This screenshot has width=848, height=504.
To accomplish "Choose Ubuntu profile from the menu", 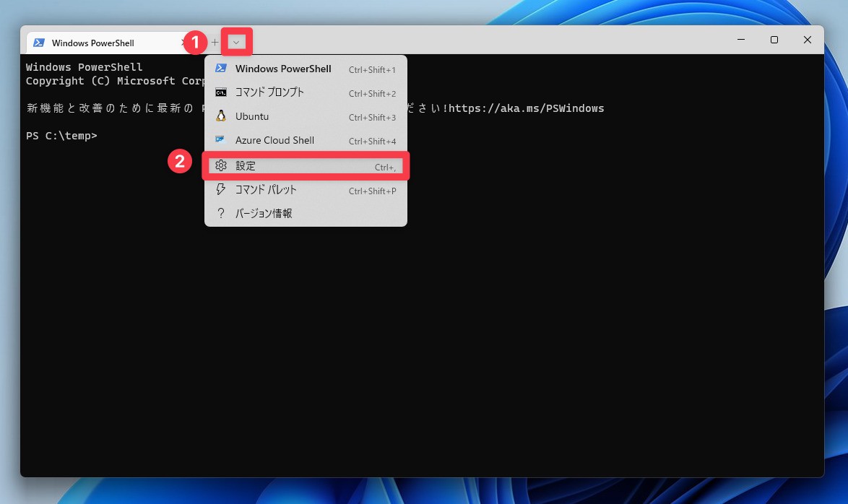I will 306,116.
